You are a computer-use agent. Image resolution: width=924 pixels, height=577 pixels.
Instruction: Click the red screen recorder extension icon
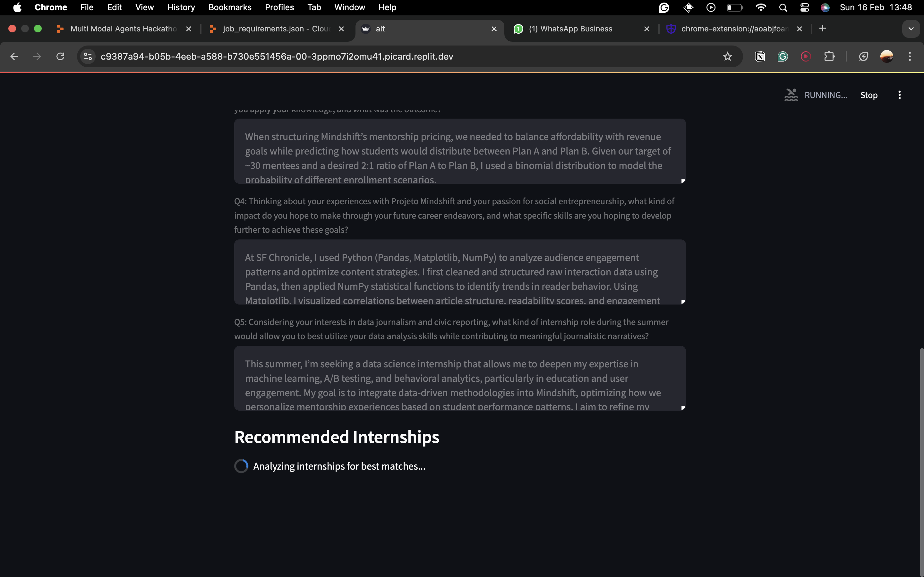point(806,56)
